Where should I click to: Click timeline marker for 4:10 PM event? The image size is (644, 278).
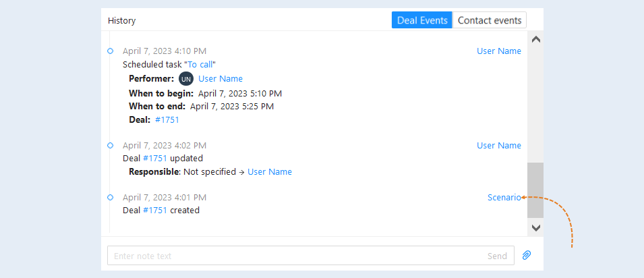point(110,51)
